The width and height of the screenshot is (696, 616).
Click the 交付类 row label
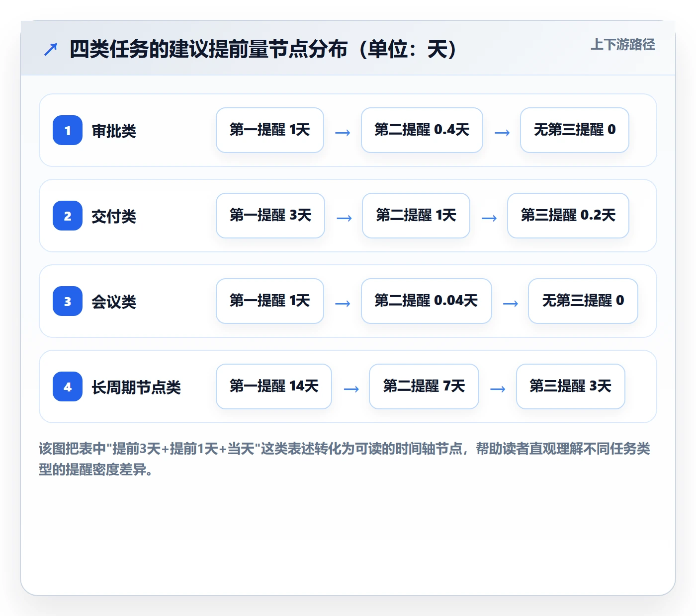click(x=114, y=217)
